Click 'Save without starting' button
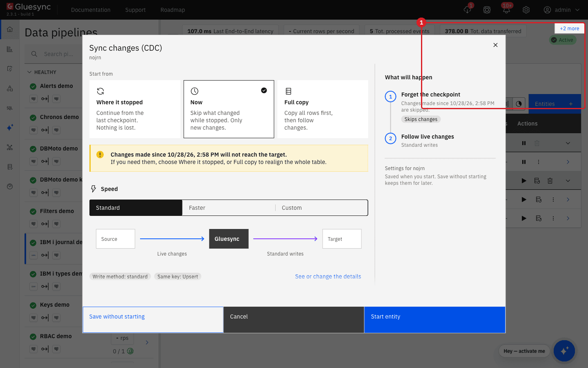This screenshot has width=588, height=368. (x=153, y=320)
